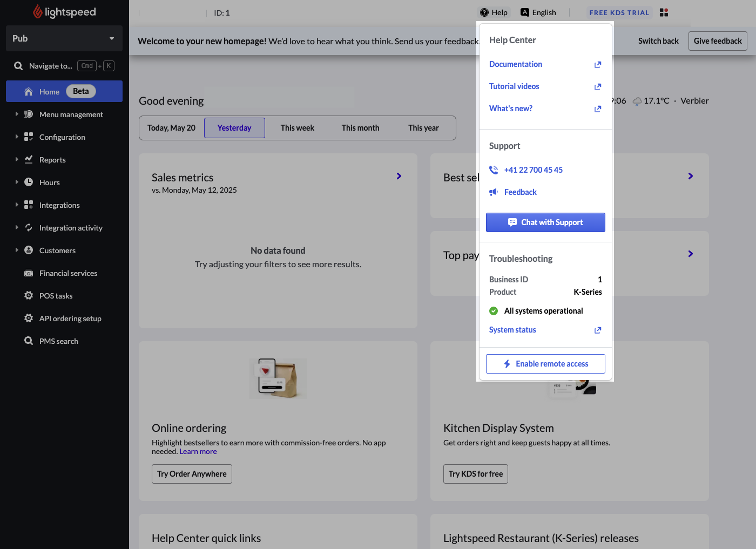Expand the Menu management section

17,114
